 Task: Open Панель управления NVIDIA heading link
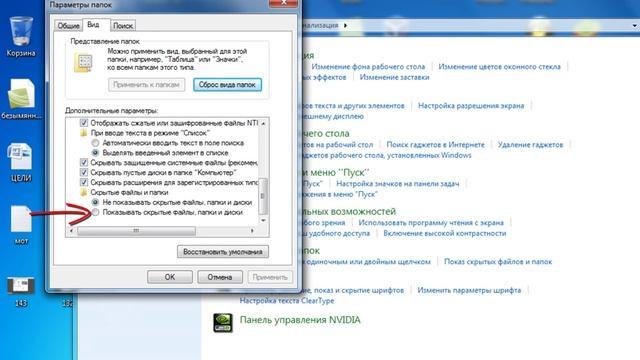coord(300,320)
